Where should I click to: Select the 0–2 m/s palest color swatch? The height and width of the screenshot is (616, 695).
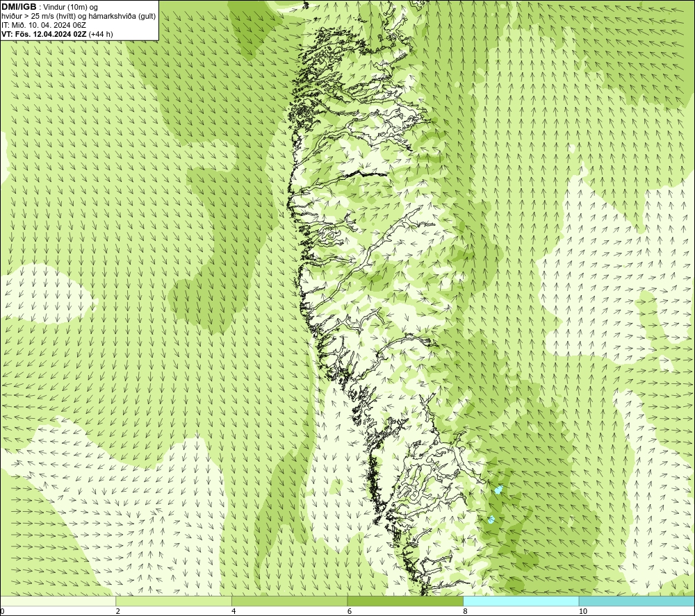point(58,601)
